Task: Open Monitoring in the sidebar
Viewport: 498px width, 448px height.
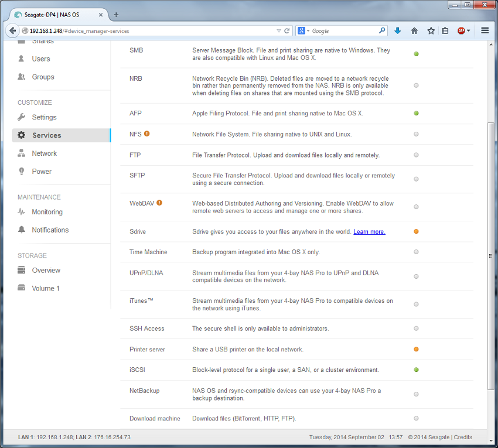Action: (47, 212)
